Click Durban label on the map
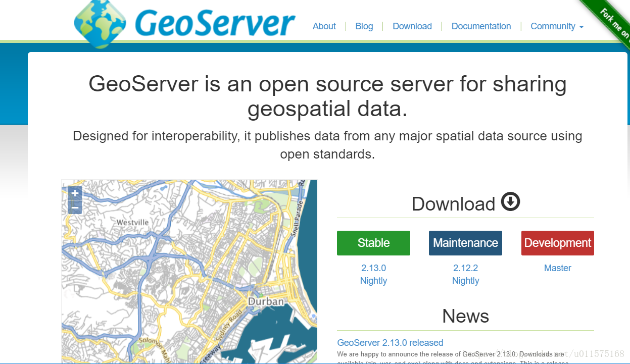630x364 pixels. pos(266,301)
